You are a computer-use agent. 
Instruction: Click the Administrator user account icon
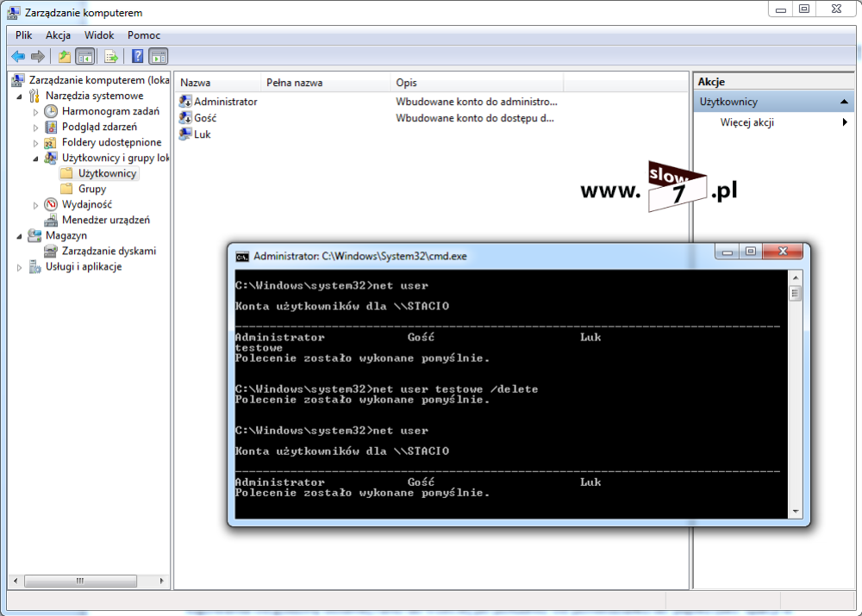pyautogui.click(x=185, y=101)
